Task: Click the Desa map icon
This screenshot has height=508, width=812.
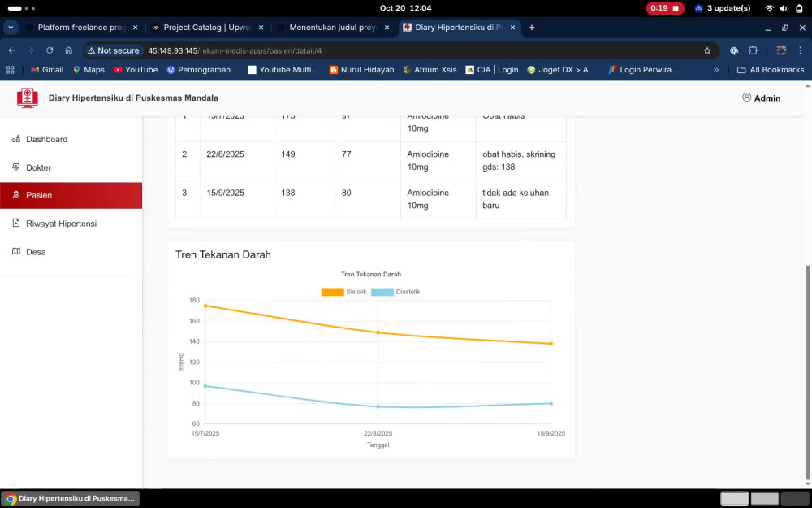Action: (16, 251)
